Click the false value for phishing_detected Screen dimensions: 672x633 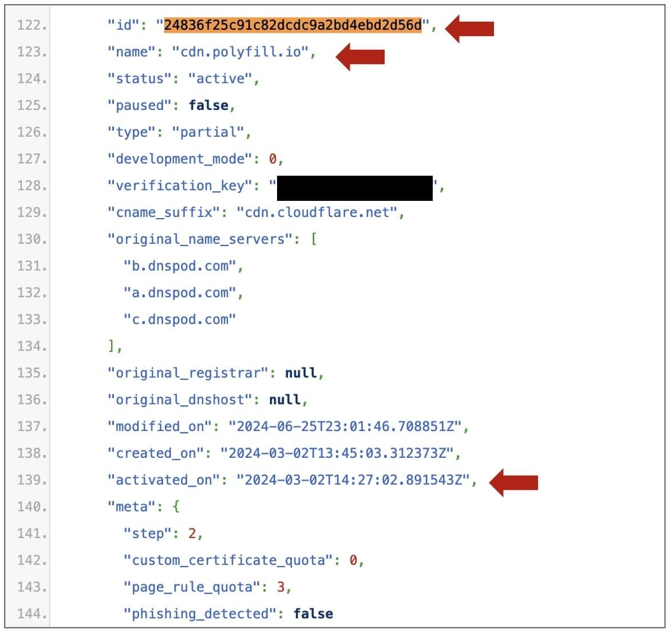313,614
